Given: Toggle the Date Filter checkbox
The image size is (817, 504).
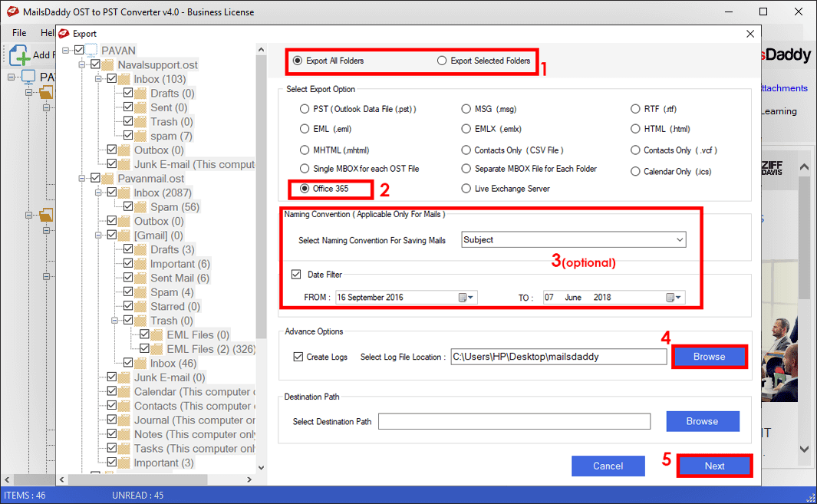Looking at the screenshot, I should point(296,274).
